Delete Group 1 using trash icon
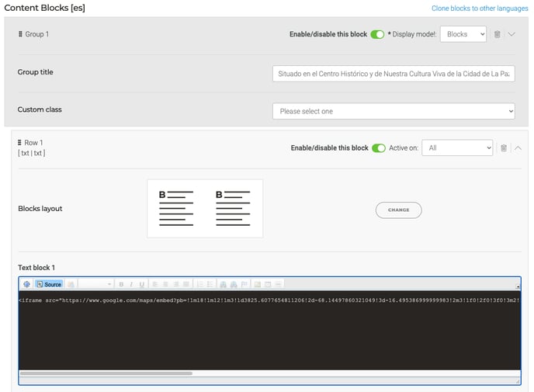Screen dimensions: 534x392 [498, 35]
